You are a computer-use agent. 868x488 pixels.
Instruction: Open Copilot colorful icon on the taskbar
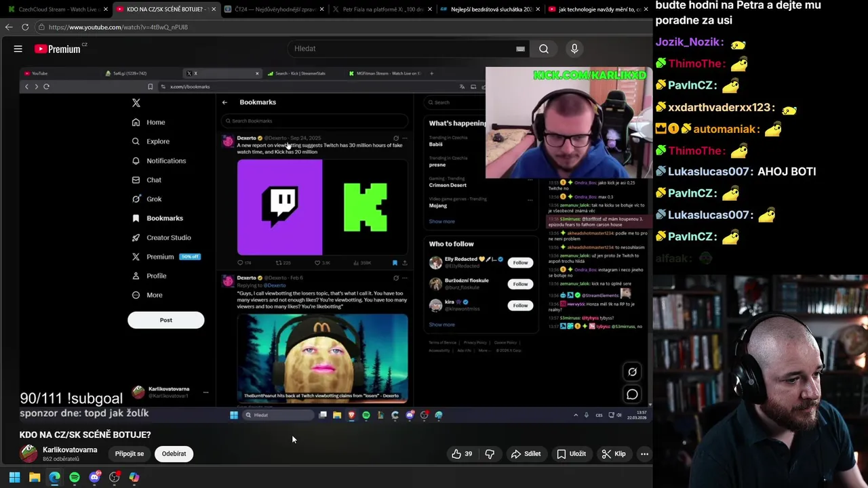point(134,477)
